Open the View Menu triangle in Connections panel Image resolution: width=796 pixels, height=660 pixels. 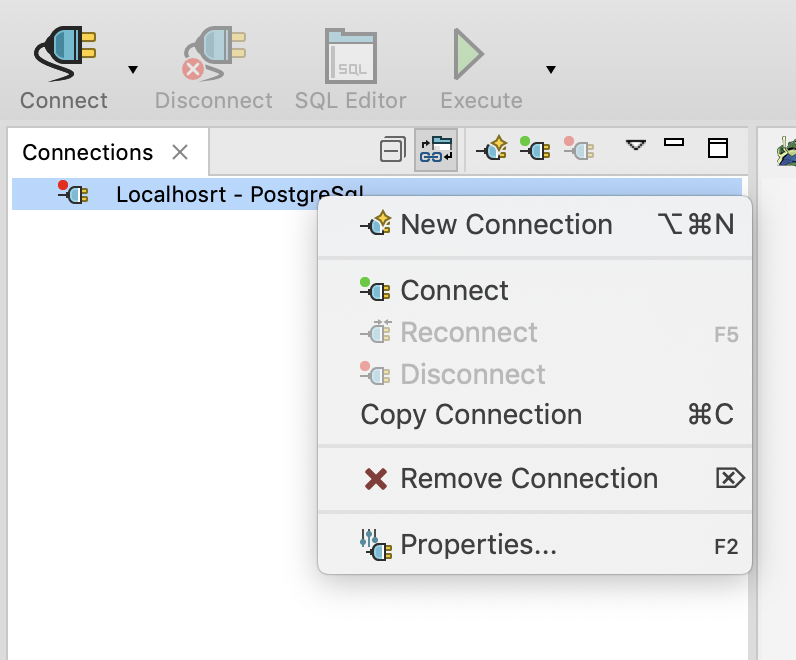[x=636, y=146]
